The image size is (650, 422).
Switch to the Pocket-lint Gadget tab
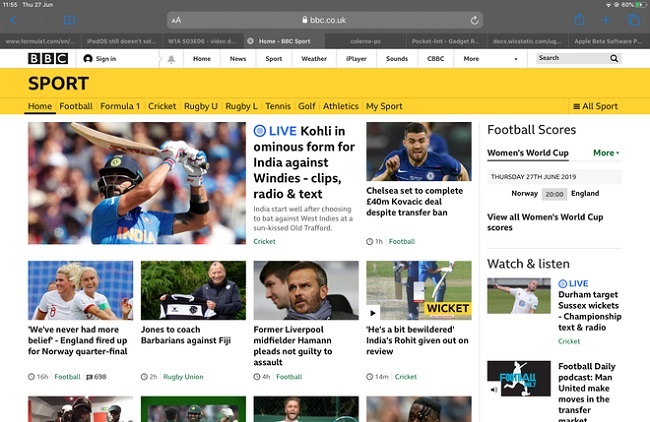[445, 41]
